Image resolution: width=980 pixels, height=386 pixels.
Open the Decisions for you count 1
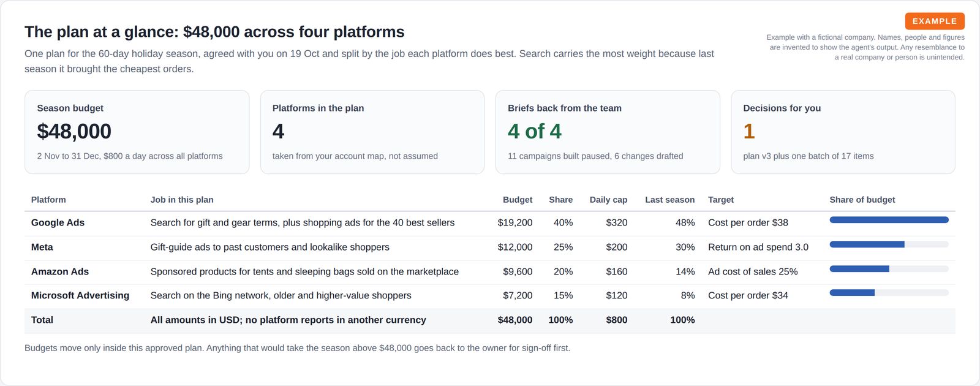click(748, 131)
